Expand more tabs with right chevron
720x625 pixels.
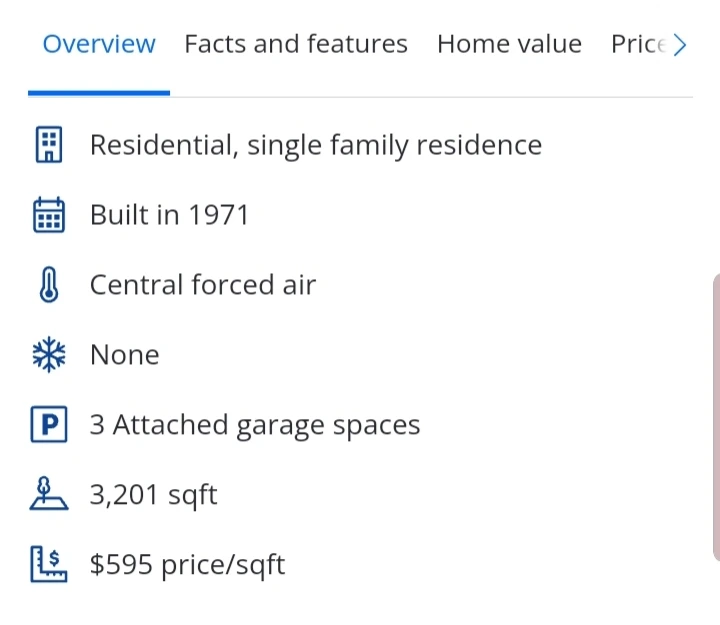pyautogui.click(x=680, y=45)
